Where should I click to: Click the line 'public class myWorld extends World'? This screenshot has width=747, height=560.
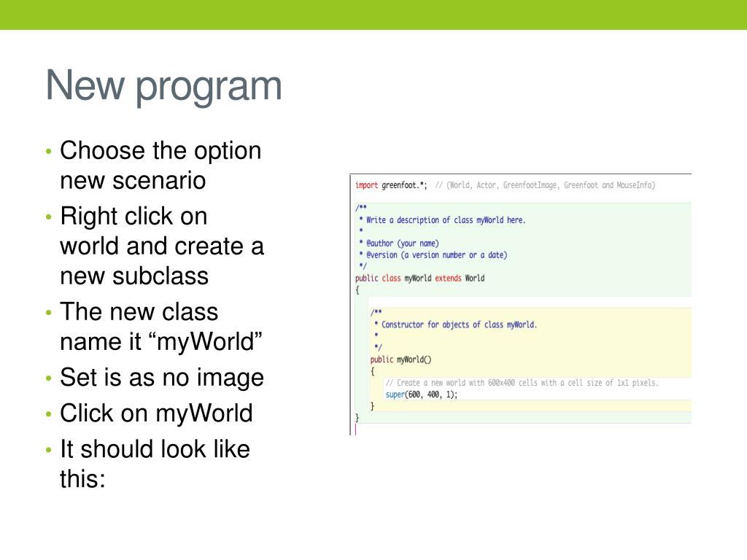[419, 278]
